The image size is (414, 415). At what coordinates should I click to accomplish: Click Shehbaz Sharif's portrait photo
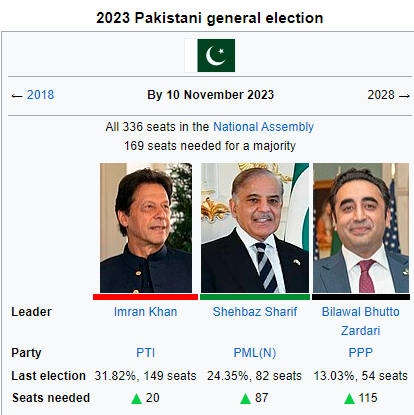pos(255,228)
